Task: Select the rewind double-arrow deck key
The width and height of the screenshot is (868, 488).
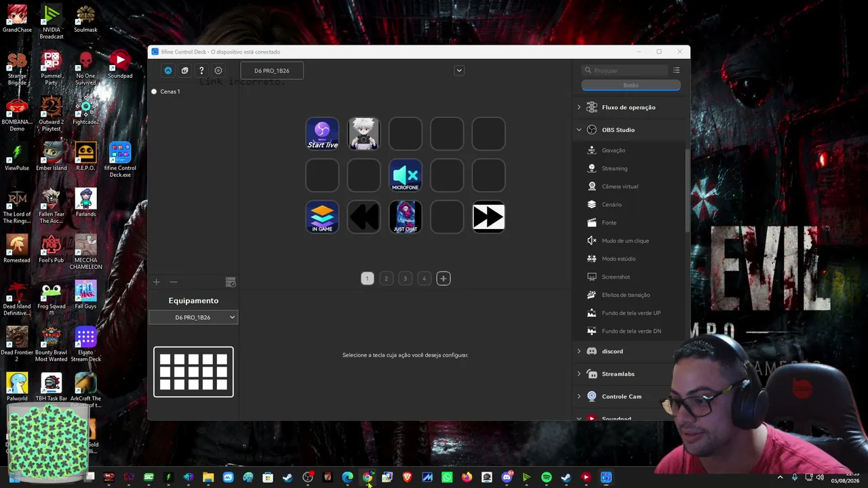Action: tap(363, 217)
